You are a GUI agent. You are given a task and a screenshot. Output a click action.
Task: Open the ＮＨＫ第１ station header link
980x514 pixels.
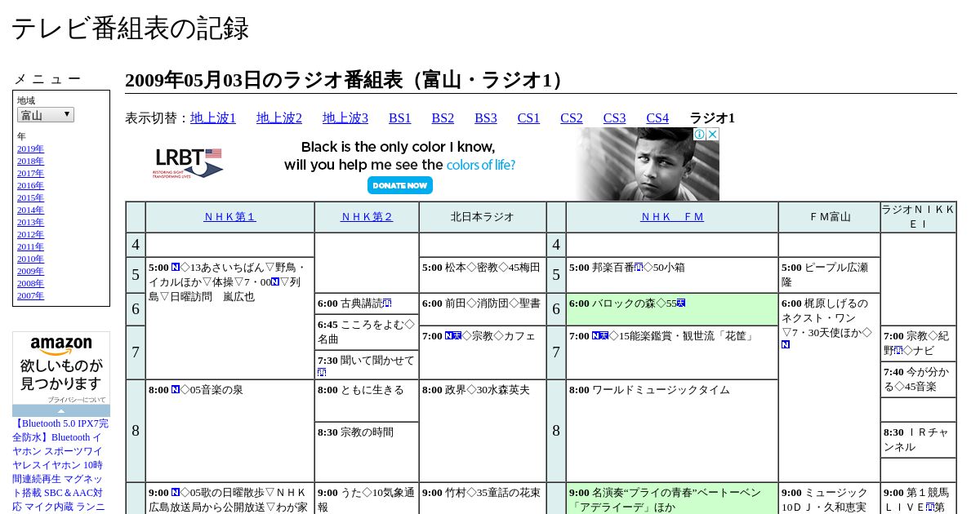click(x=229, y=217)
